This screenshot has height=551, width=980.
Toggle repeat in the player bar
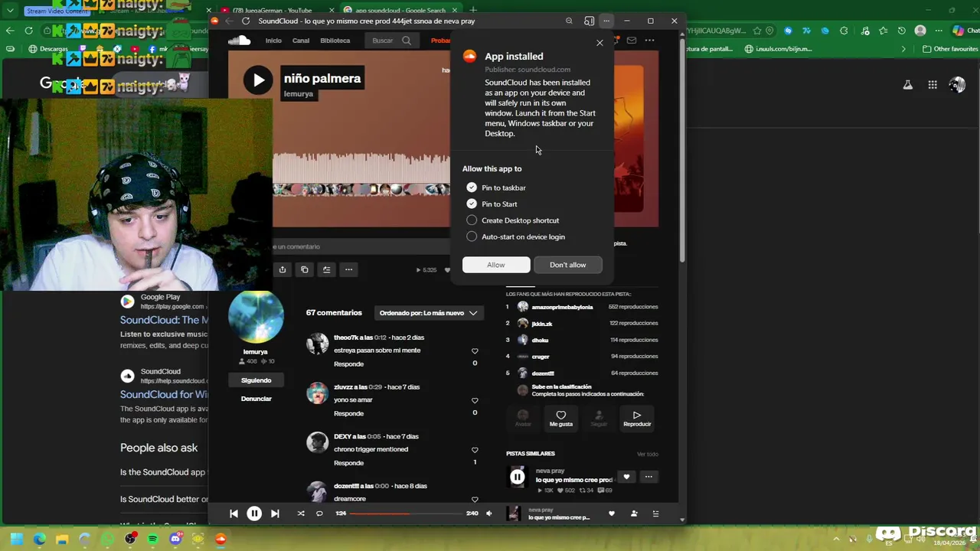coord(319,514)
